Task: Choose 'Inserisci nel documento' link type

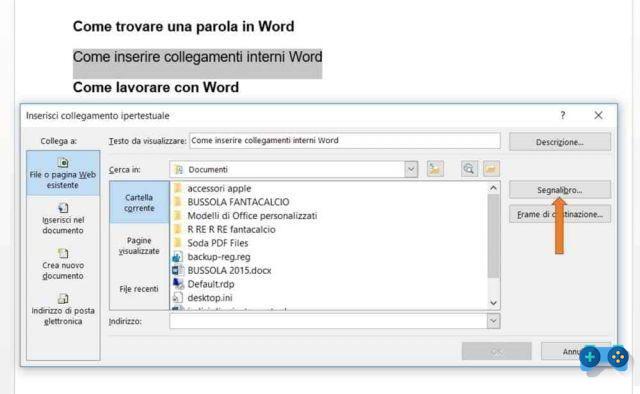Action: [x=63, y=219]
